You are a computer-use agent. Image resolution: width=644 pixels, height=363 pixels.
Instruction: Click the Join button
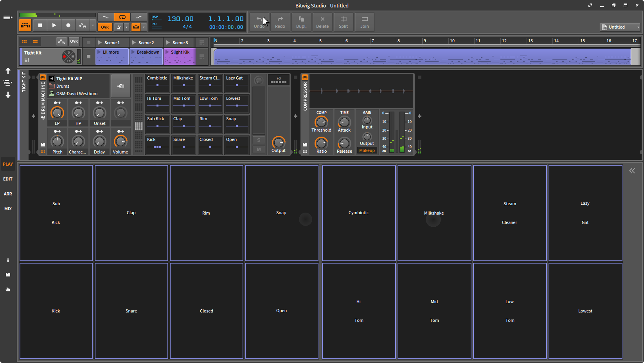(365, 22)
